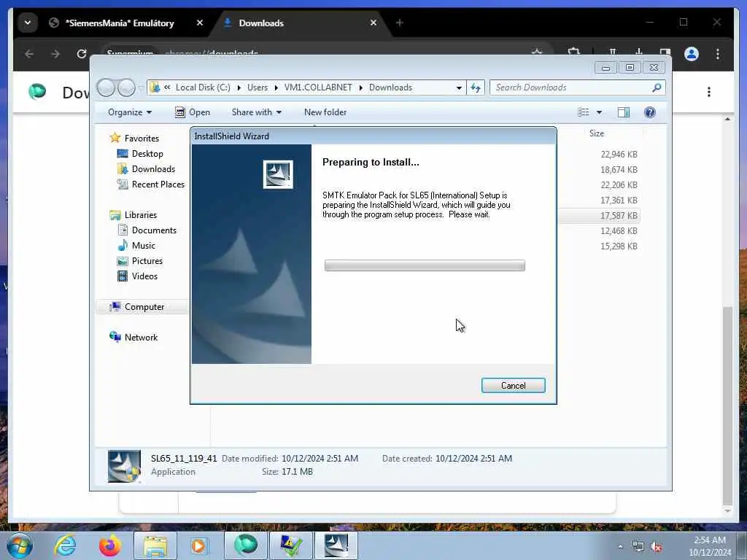Open Explorer help icon
This screenshot has width=747, height=560.
[x=650, y=112]
